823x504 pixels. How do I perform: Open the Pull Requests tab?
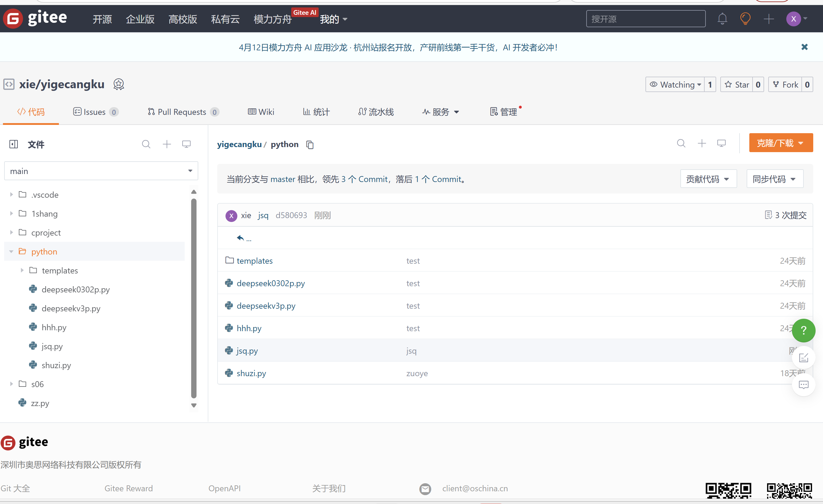[x=182, y=112]
